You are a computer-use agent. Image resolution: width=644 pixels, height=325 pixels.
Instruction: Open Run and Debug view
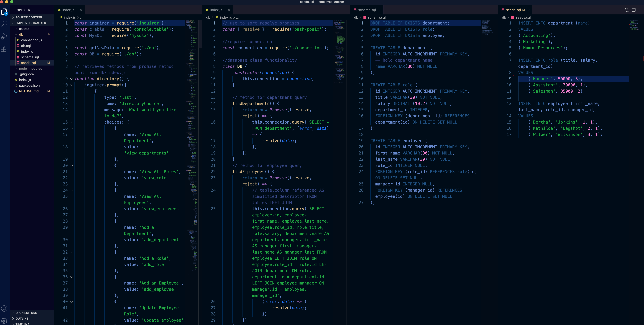coord(4,36)
